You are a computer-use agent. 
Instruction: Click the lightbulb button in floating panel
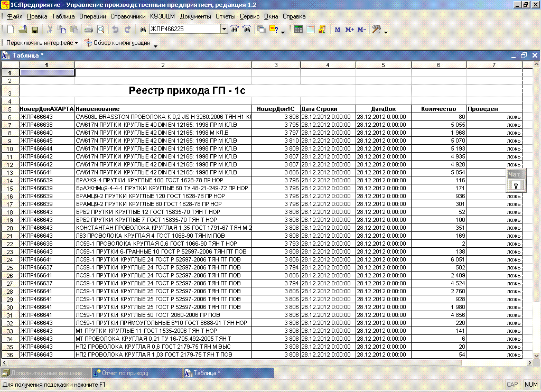(x=515, y=185)
